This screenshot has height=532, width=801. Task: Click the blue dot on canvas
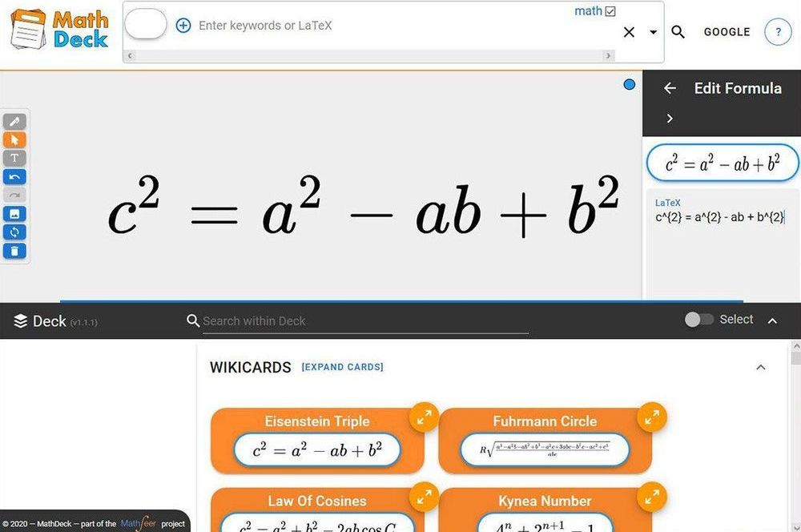pyautogui.click(x=629, y=84)
